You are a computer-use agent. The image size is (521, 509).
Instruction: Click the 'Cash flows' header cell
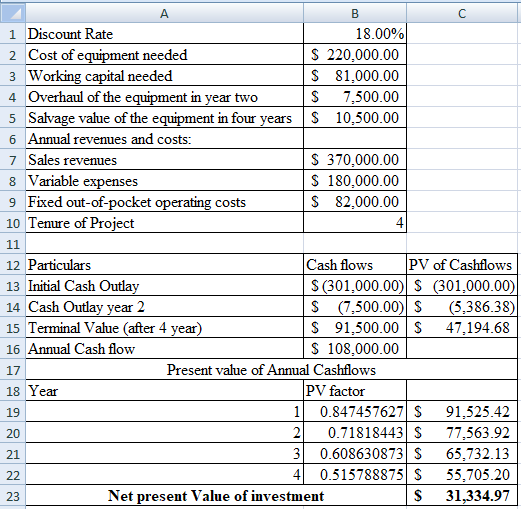(x=355, y=265)
